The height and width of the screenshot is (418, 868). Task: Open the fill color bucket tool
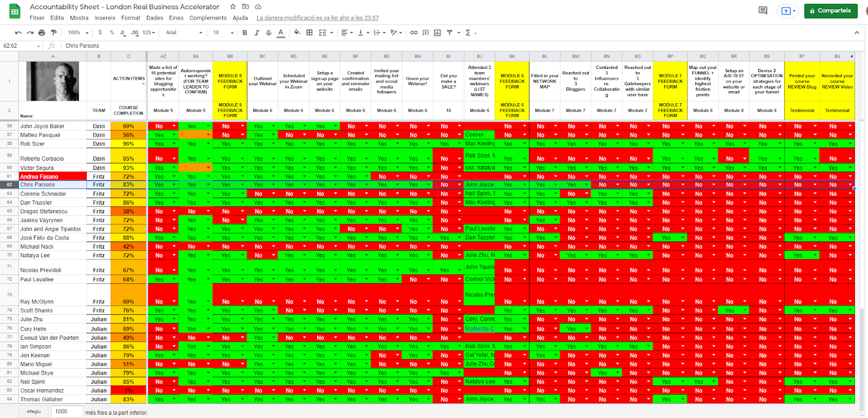(x=297, y=33)
